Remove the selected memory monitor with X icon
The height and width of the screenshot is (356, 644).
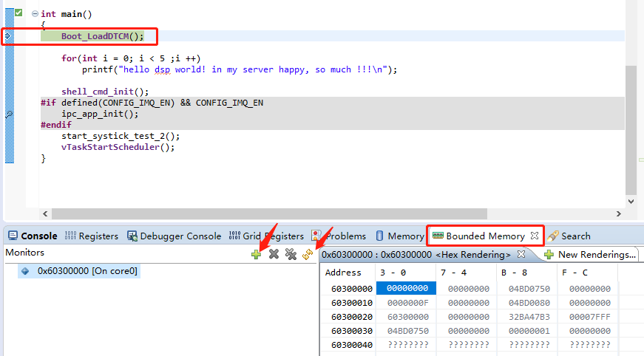[274, 254]
